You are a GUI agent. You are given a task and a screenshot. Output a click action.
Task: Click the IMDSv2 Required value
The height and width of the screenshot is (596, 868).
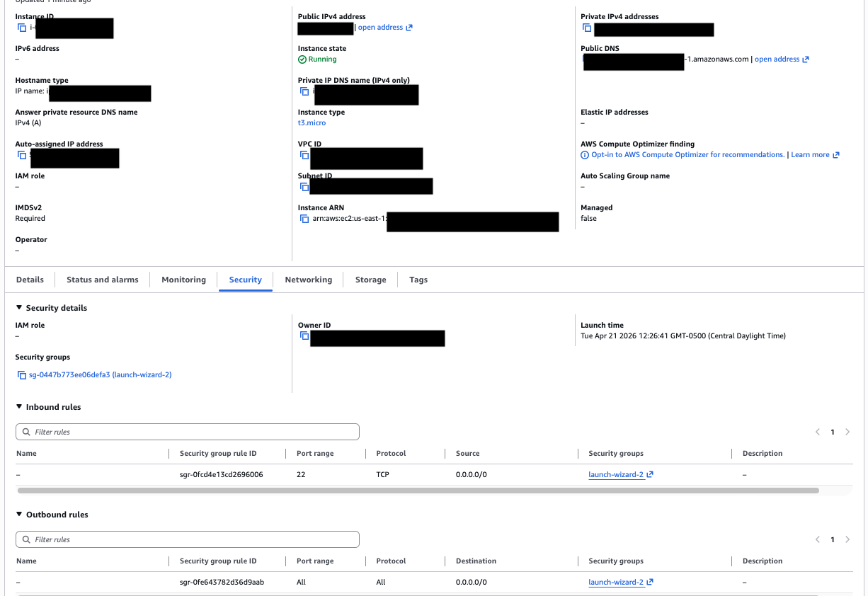point(30,219)
